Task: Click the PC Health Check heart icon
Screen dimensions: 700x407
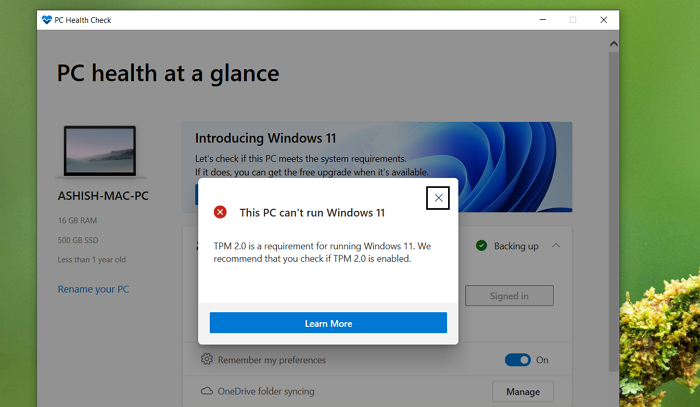Action: click(48, 19)
